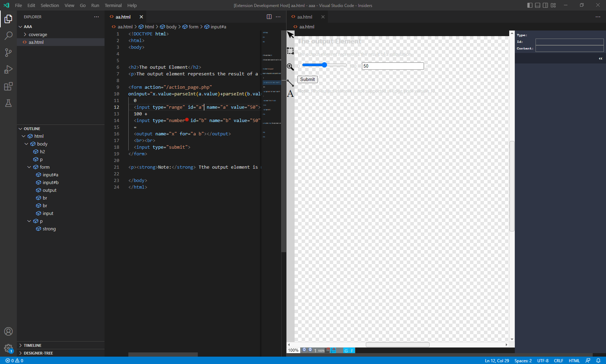606x364 pixels.
Task: Go to line via Ln 12, Col 29
Action: (497, 360)
